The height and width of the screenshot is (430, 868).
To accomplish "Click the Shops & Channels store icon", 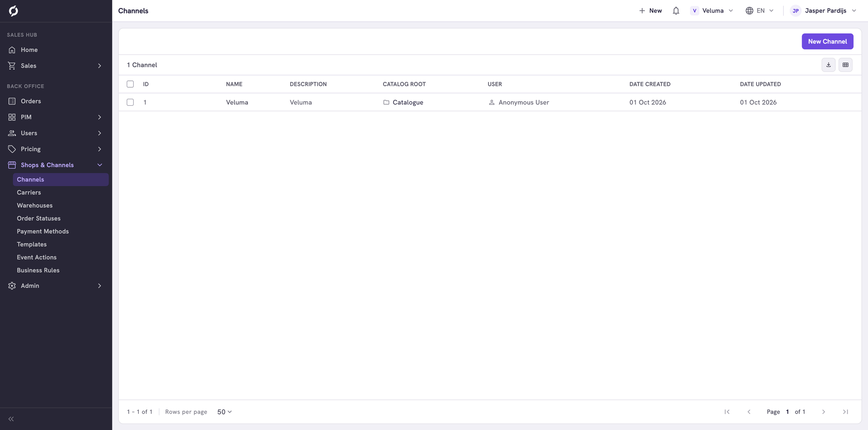I will 12,165.
